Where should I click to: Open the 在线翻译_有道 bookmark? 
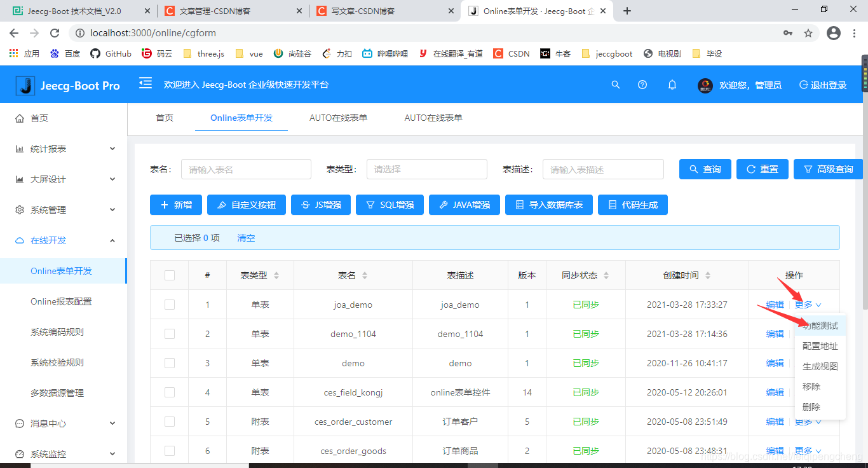tap(451, 53)
